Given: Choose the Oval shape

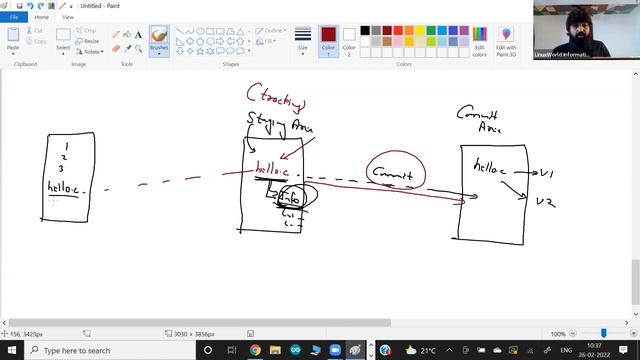Looking at the screenshot, I should coord(200,31).
